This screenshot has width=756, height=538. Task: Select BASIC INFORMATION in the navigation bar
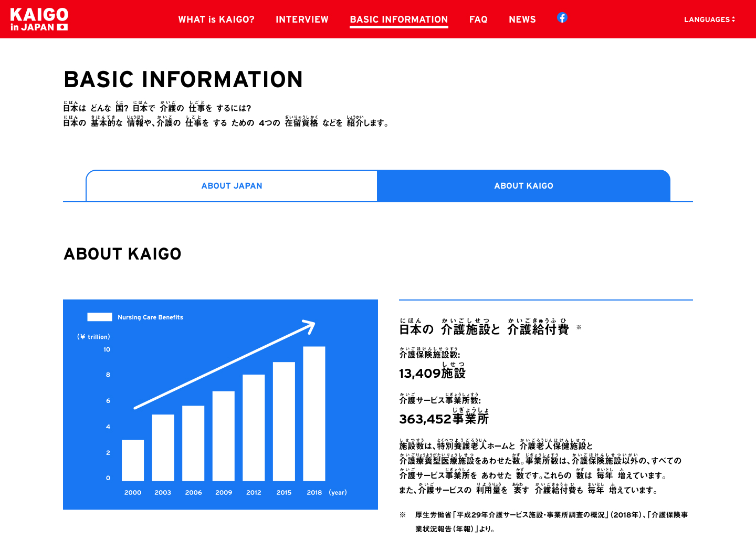[398, 19]
